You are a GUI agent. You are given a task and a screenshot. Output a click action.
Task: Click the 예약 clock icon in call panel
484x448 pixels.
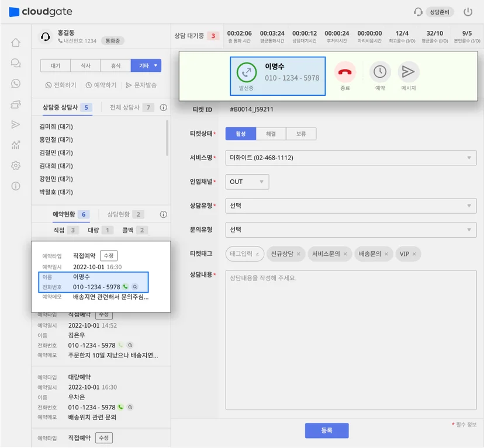380,72
